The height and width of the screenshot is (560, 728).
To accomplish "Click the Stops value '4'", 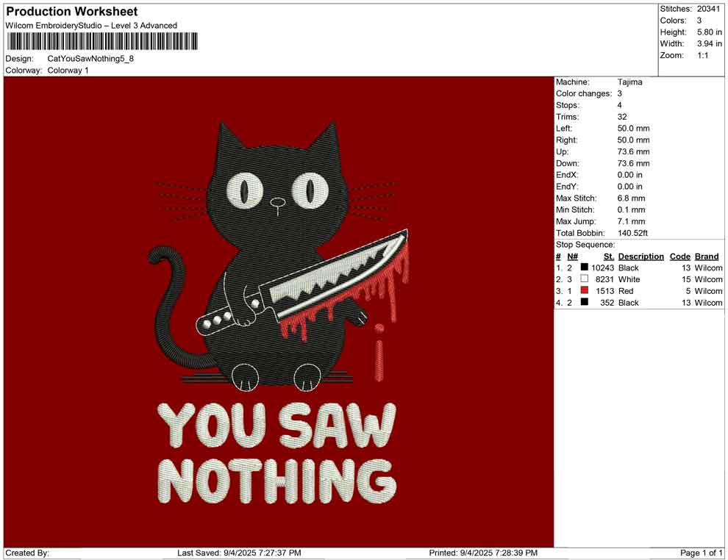I will [x=619, y=105].
